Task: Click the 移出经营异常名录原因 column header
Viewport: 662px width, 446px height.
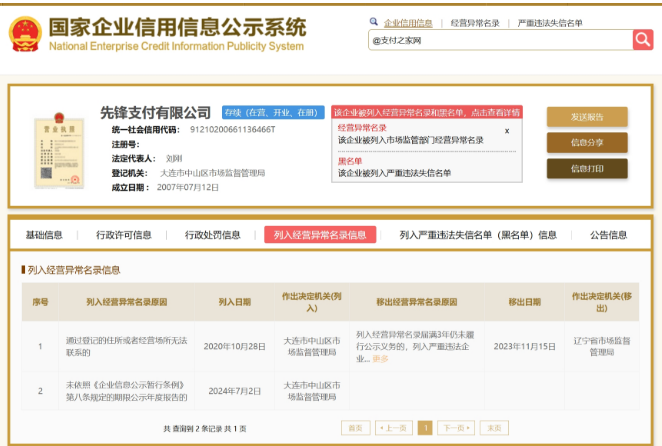Action: tap(417, 302)
